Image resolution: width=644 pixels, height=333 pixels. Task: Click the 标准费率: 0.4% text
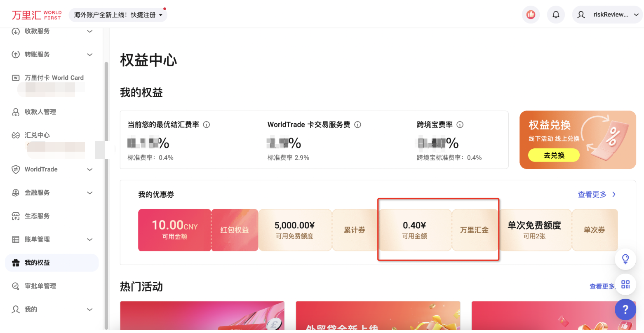[x=150, y=158]
